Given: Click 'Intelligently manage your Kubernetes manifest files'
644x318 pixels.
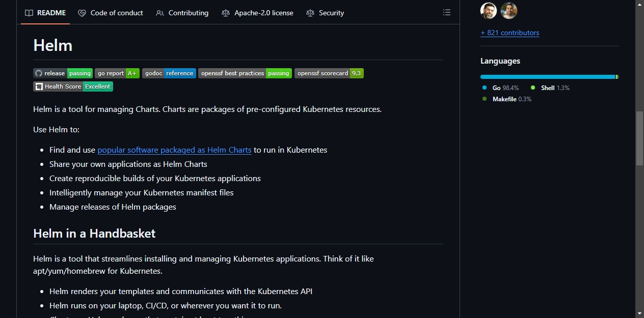Looking at the screenshot, I should click(142, 193).
